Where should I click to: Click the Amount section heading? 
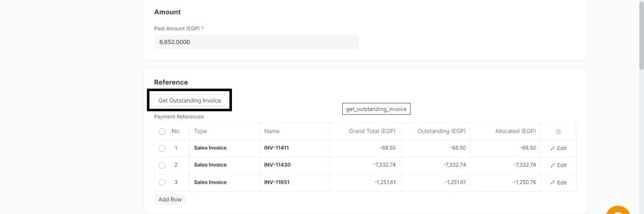pyautogui.click(x=168, y=12)
